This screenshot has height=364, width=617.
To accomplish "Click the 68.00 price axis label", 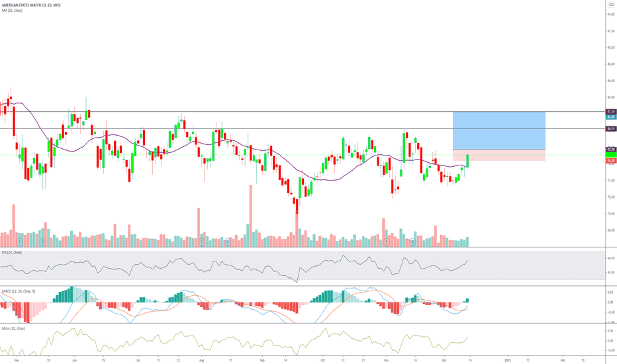I will click(610, 230).
